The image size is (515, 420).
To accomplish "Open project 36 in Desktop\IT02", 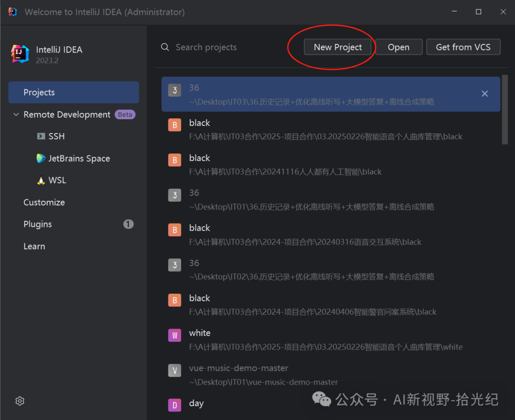I will click(x=331, y=270).
